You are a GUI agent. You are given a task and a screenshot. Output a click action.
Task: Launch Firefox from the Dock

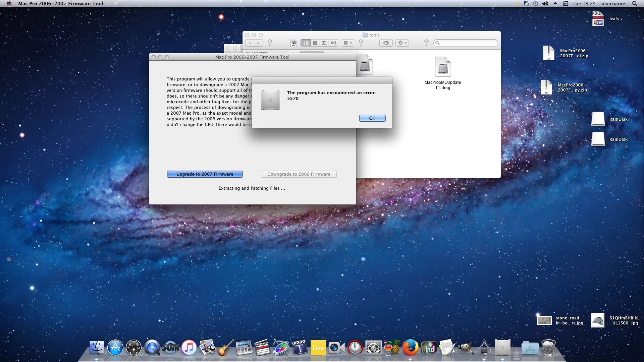click(x=410, y=348)
